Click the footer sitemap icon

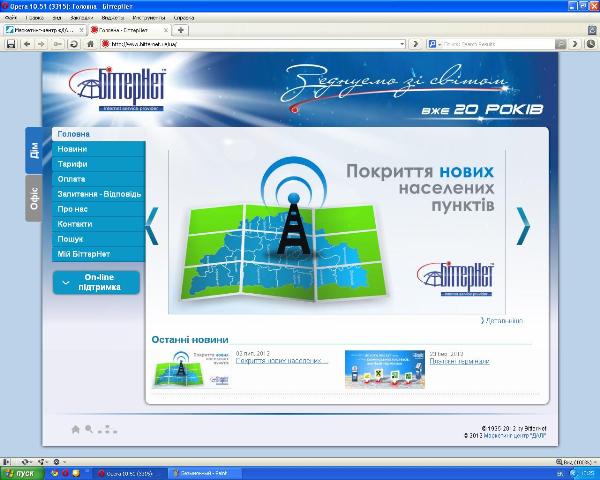tap(108, 429)
